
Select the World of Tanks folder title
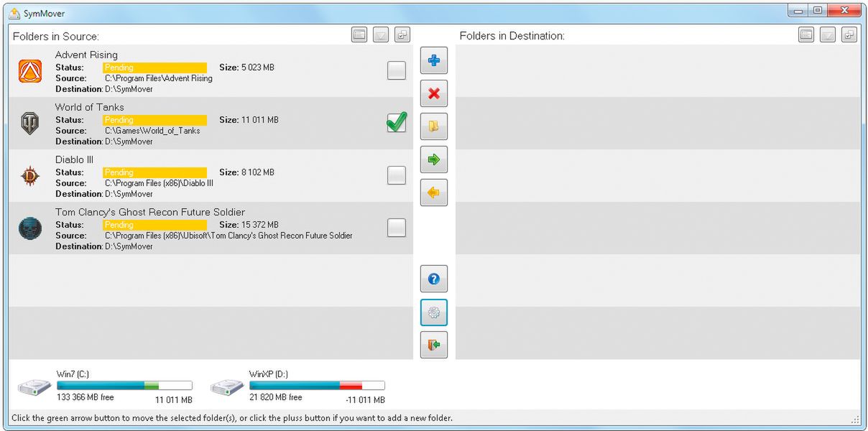point(90,107)
